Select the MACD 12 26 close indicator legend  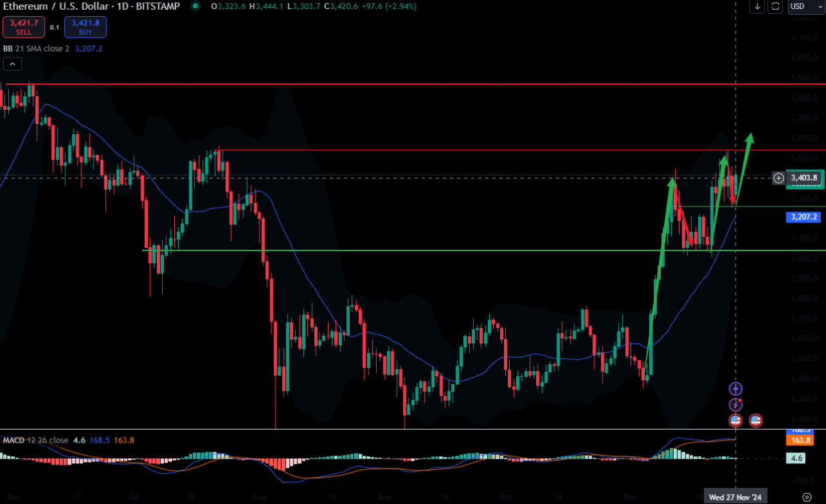point(35,440)
